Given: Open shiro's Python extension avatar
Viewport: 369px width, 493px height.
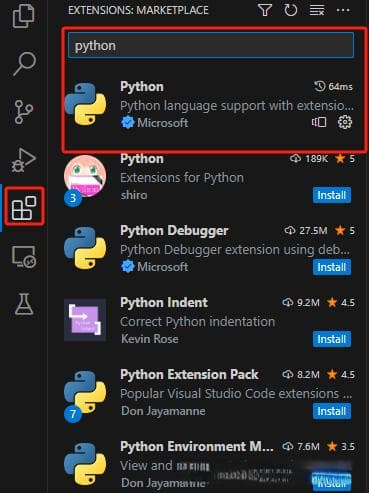Looking at the screenshot, I should point(85,176).
